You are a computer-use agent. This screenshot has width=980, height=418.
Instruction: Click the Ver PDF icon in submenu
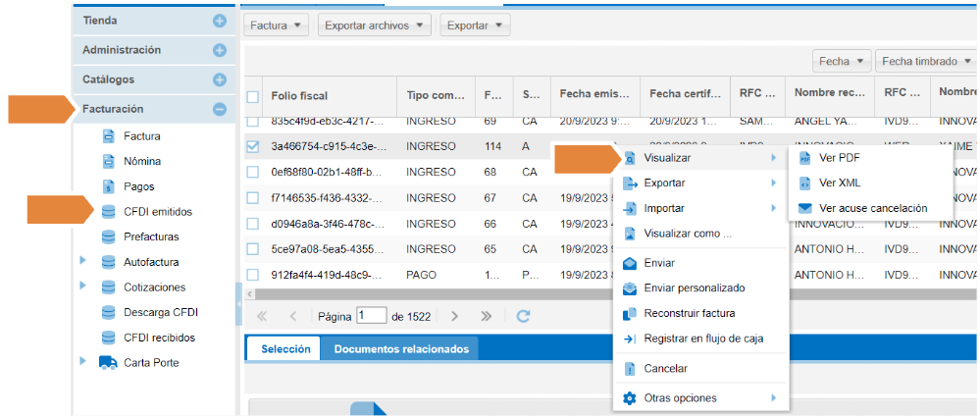804,158
